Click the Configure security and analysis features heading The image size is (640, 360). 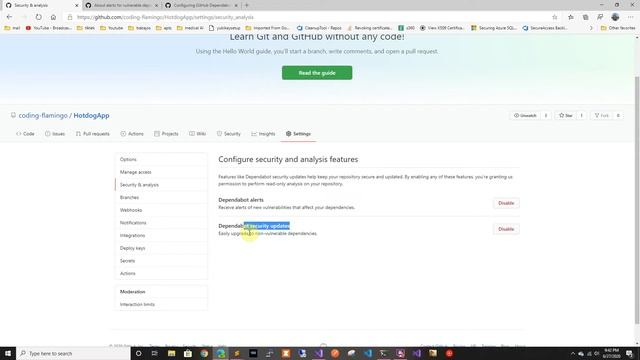(288, 159)
